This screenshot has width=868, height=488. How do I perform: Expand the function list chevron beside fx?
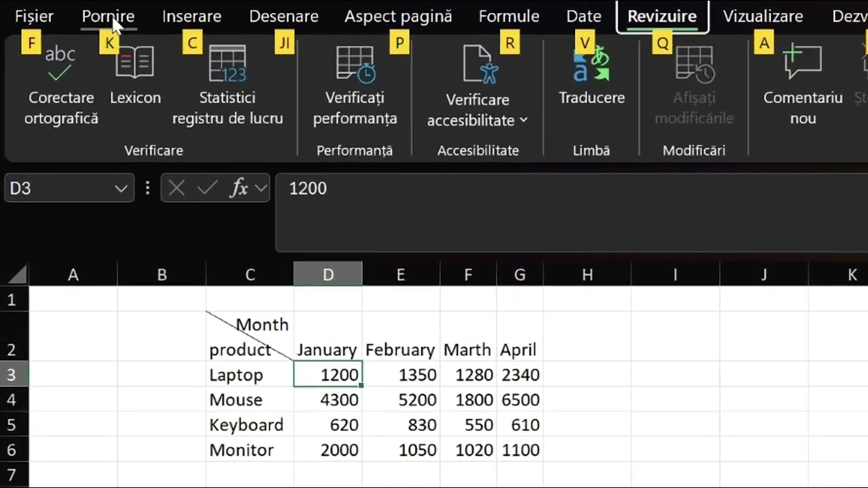pyautogui.click(x=261, y=188)
